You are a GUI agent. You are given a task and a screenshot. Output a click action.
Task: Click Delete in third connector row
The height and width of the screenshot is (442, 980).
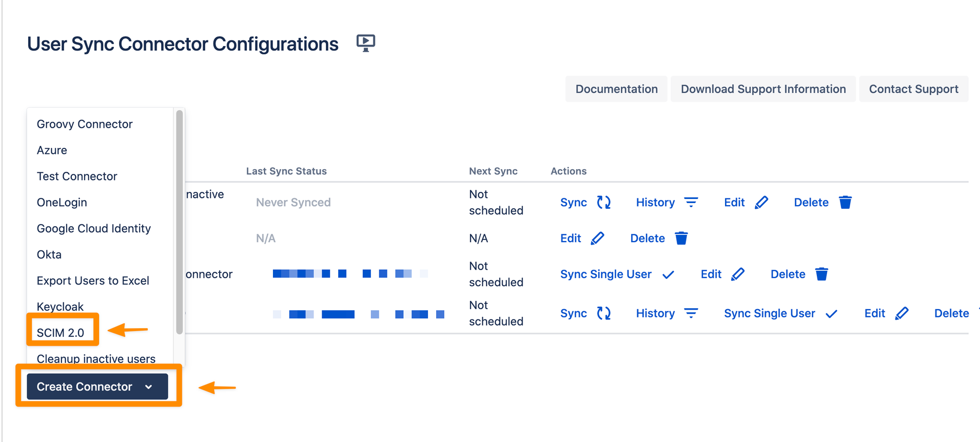(788, 274)
